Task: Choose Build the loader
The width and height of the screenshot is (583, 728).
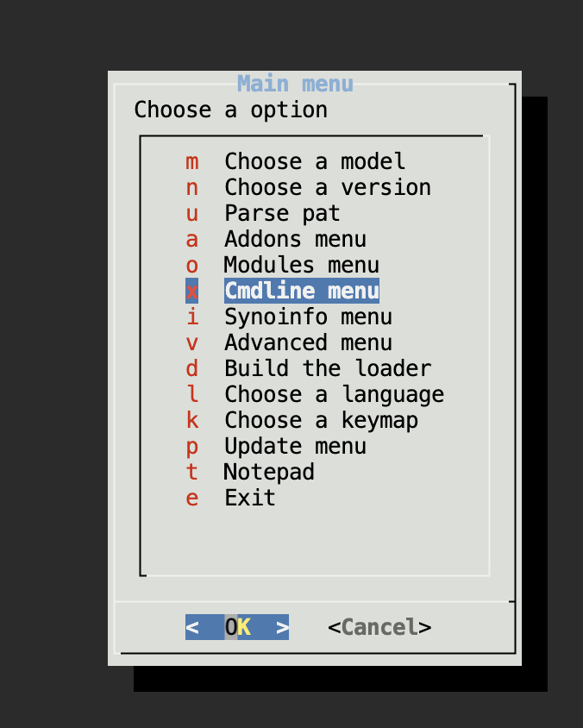Action: [x=327, y=369]
